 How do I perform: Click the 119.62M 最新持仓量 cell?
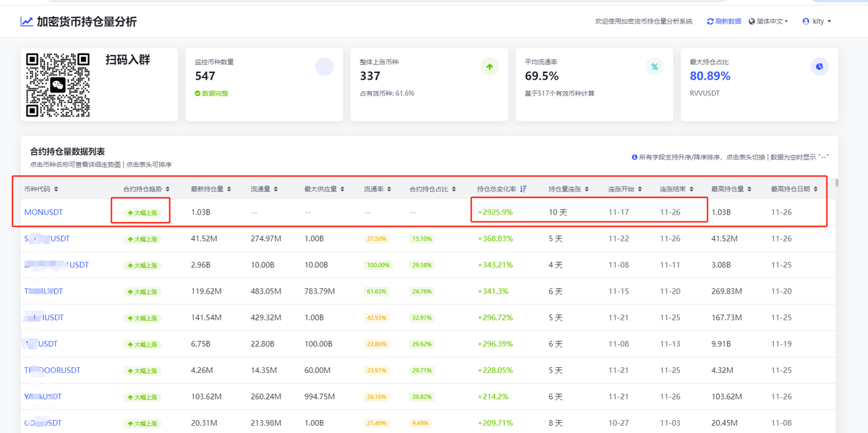click(206, 291)
